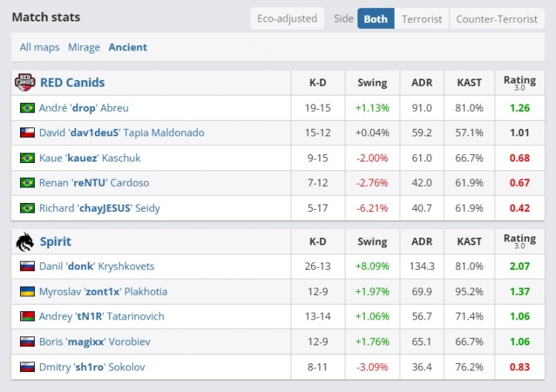The height and width of the screenshot is (392, 556).
Task: Switch side filter to Counter-Terrorist
Action: (x=497, y=19)
